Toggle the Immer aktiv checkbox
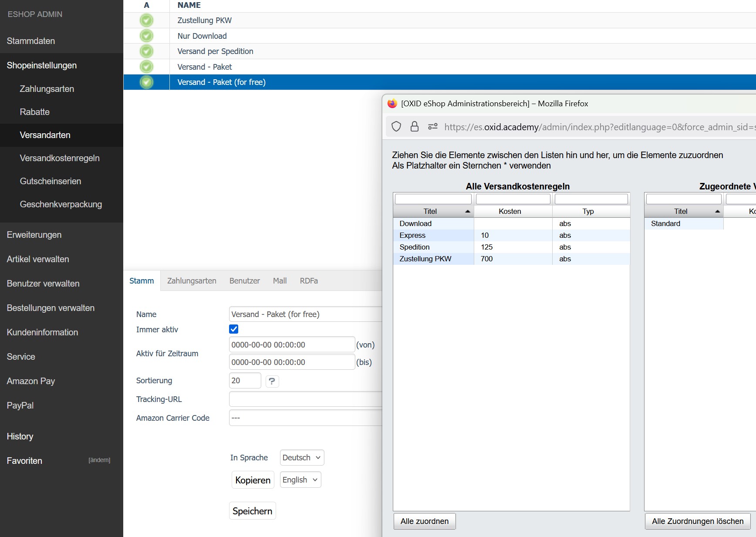 [x=234, y=329]
